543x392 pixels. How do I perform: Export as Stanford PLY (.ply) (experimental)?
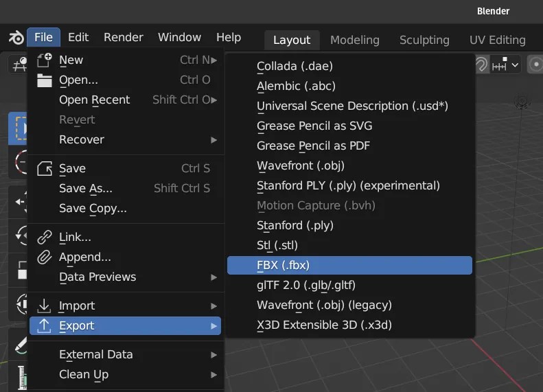tap(350, 185)
